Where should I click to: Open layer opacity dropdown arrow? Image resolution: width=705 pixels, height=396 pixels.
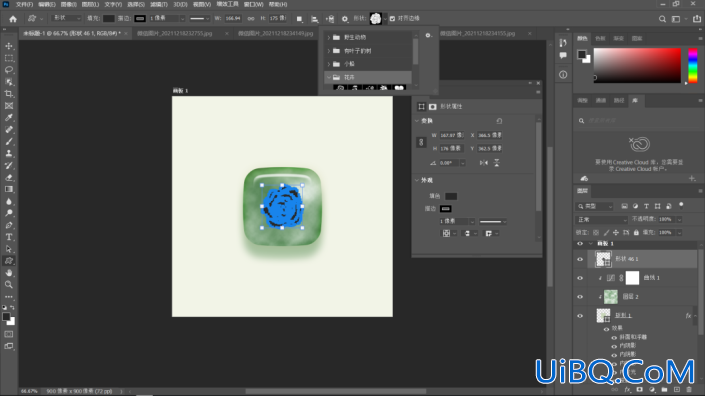coord(679,219)
